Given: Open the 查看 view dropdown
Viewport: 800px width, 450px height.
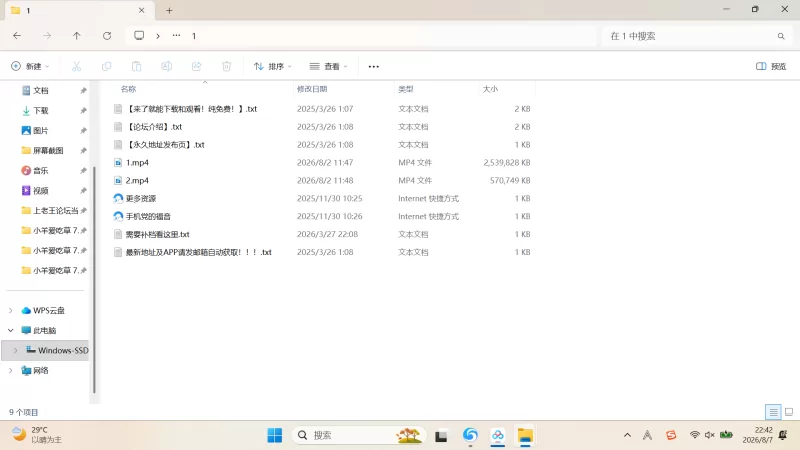Looking at the screenshot, I should 329,66.
